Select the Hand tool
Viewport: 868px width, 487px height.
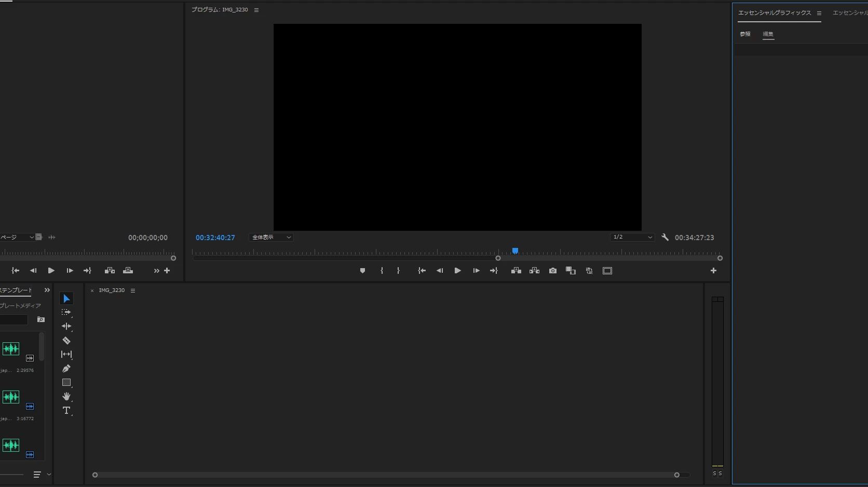pyautogui.click(x=66, y=396)
